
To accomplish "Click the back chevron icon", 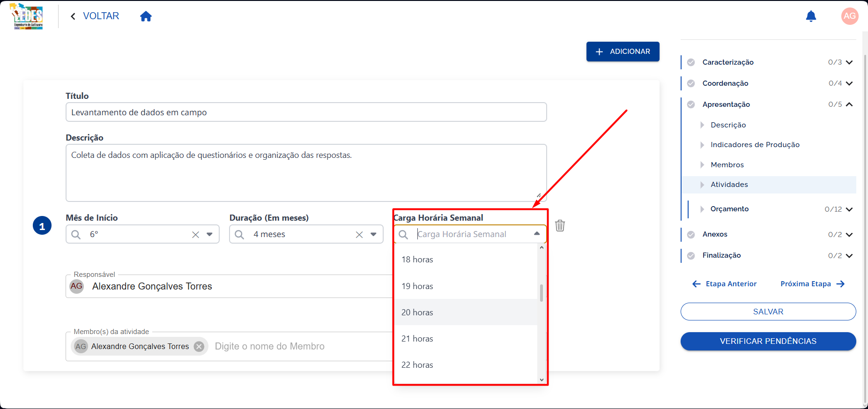I will point(73,16).
